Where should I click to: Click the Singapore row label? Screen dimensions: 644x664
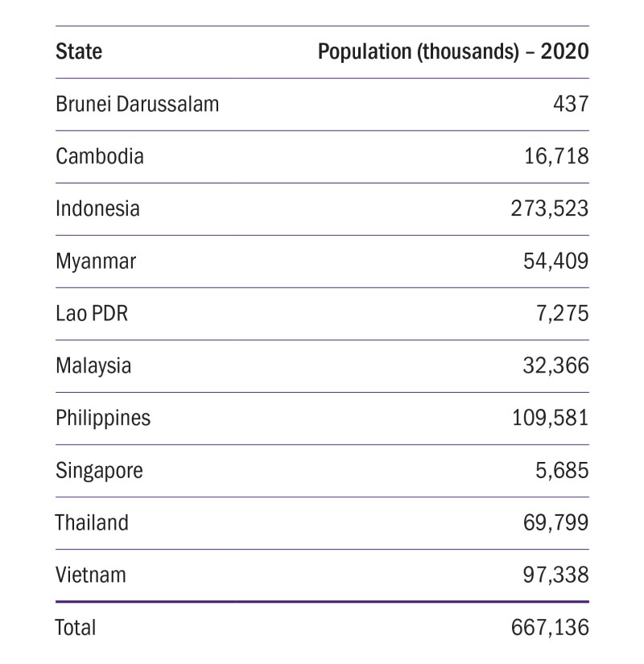pos(99,471)
